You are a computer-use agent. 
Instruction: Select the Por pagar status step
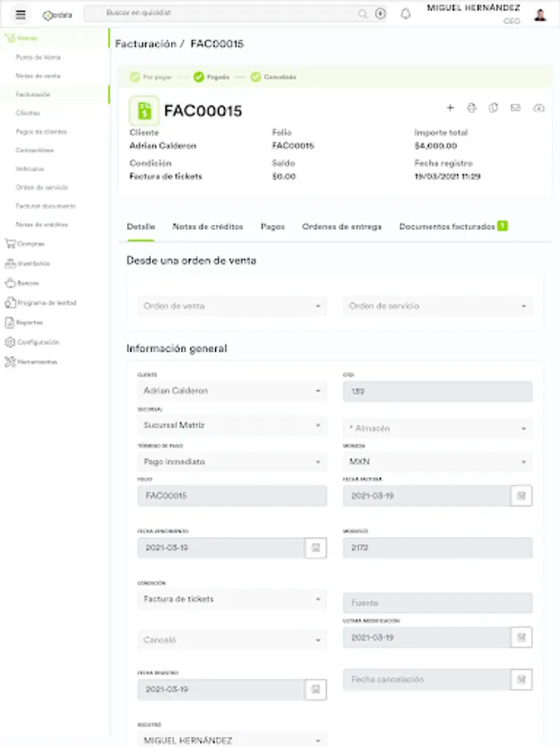tap(153, 77)
